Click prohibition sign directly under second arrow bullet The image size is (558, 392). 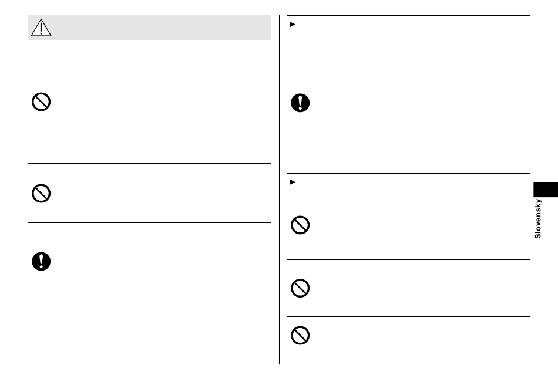click(300, 225)
